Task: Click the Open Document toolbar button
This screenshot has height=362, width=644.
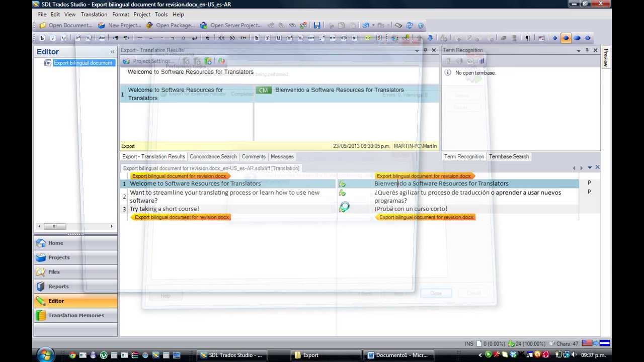Action: (x=66, y=25)
